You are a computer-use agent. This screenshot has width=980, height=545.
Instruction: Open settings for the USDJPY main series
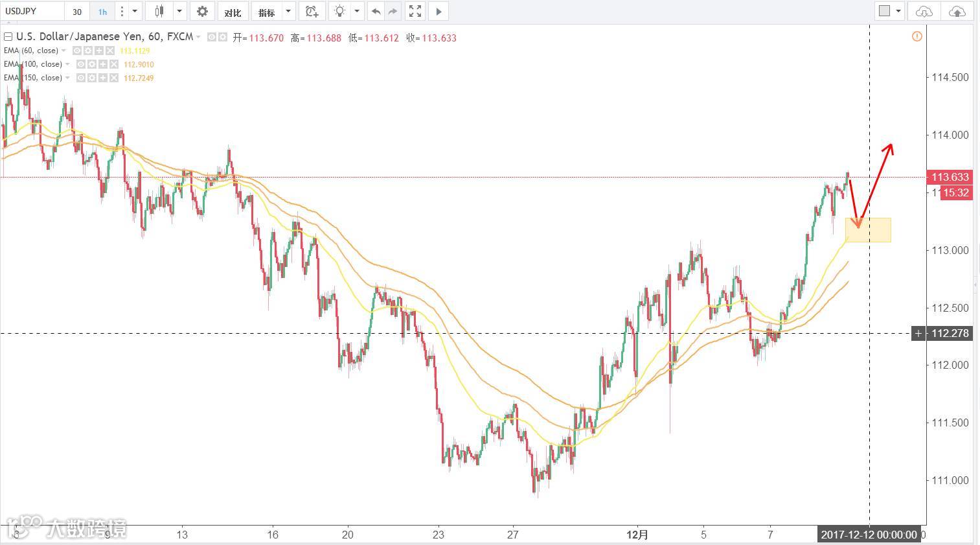coord(222,38)
